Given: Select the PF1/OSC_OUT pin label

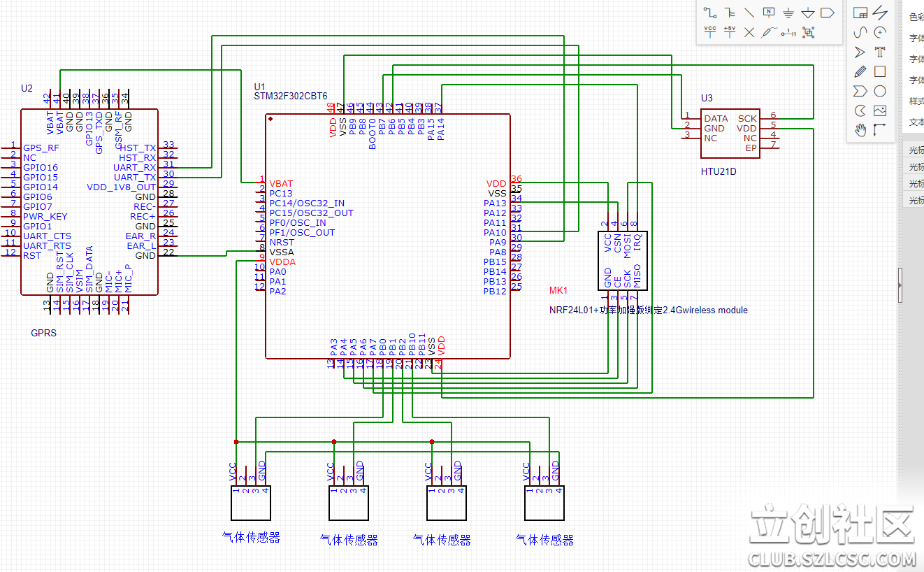Looking at the screenshot, I should tap(302, 232).
